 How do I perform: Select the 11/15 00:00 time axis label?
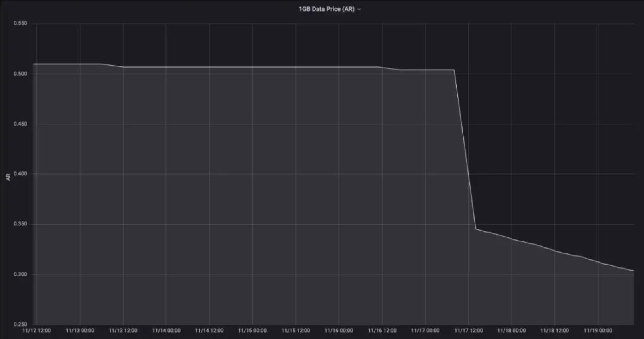pyautogui.click(x=252, y=331)
